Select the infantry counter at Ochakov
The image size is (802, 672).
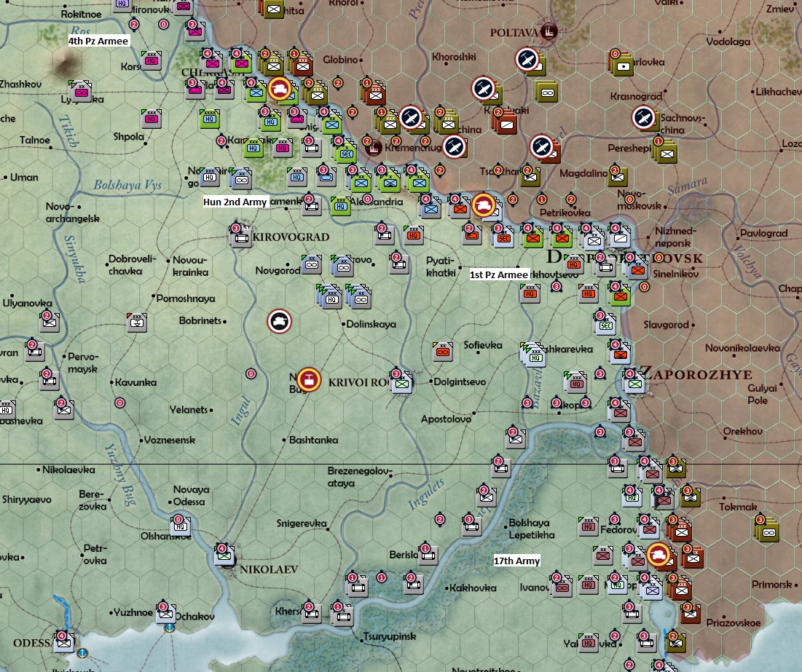coord(165,613)
